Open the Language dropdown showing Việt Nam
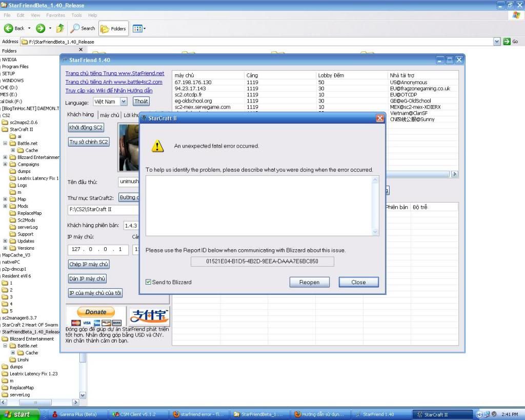 [x=110, y=102]
